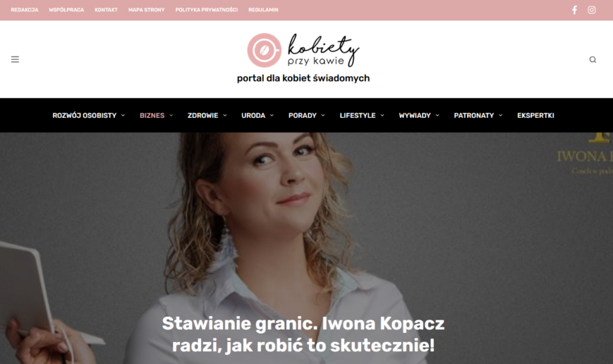This screenshot has height=364, width=613.
Task: Expand the Zdrowie menu chevron
Action: point(225,116)
